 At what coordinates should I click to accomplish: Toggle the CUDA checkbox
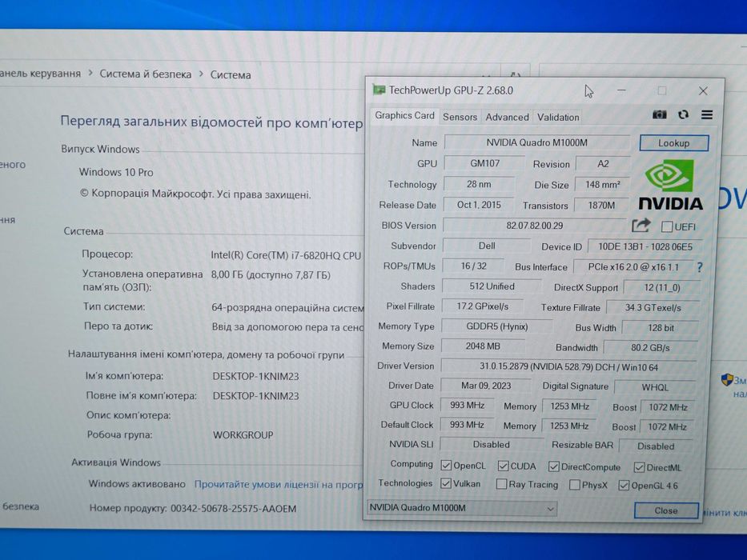tap(503, 466)
